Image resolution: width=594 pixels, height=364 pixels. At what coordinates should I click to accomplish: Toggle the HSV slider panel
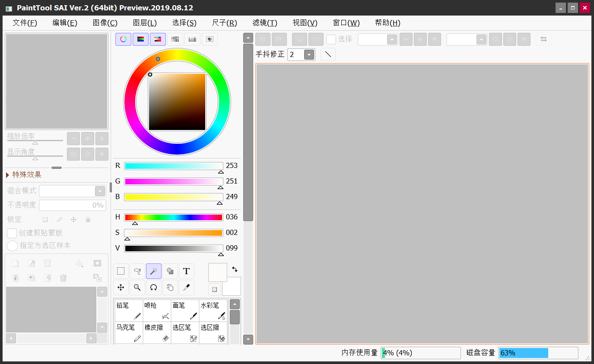pyautogui.click(x=158, y=39)
